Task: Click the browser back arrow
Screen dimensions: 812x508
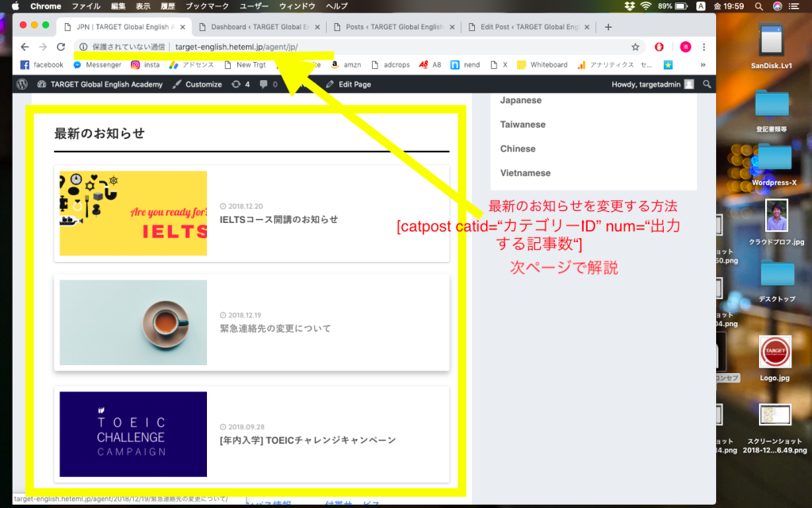Action: tap(25, 47)
